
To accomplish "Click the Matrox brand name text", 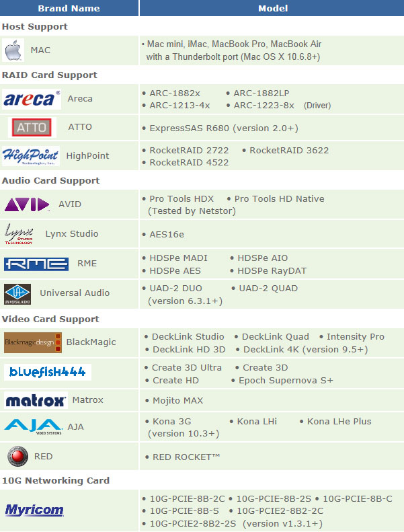I will coord(87,400).
